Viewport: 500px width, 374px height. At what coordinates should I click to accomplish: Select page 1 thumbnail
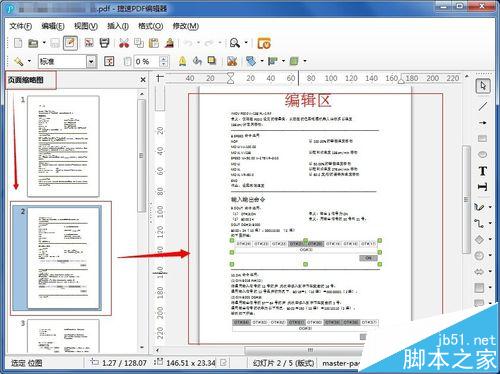[x=63, y=146]
